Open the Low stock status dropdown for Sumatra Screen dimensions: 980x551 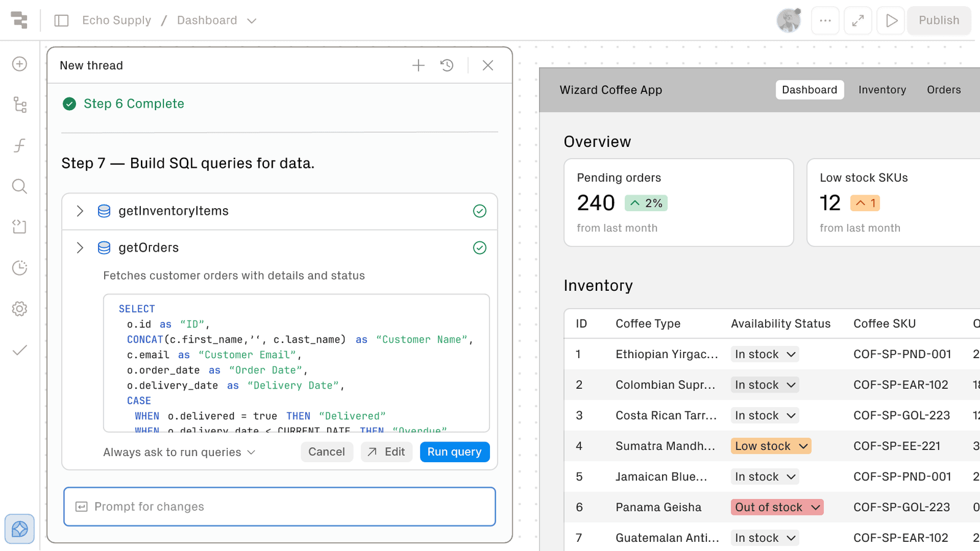pyautogui.click(x=771, y=446)
